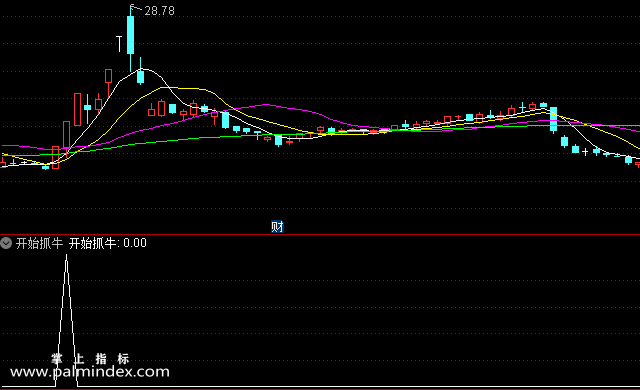Click the peak of the white indicator spike
Viewport: 640px width, 390px height.
(x=67, y=256)
